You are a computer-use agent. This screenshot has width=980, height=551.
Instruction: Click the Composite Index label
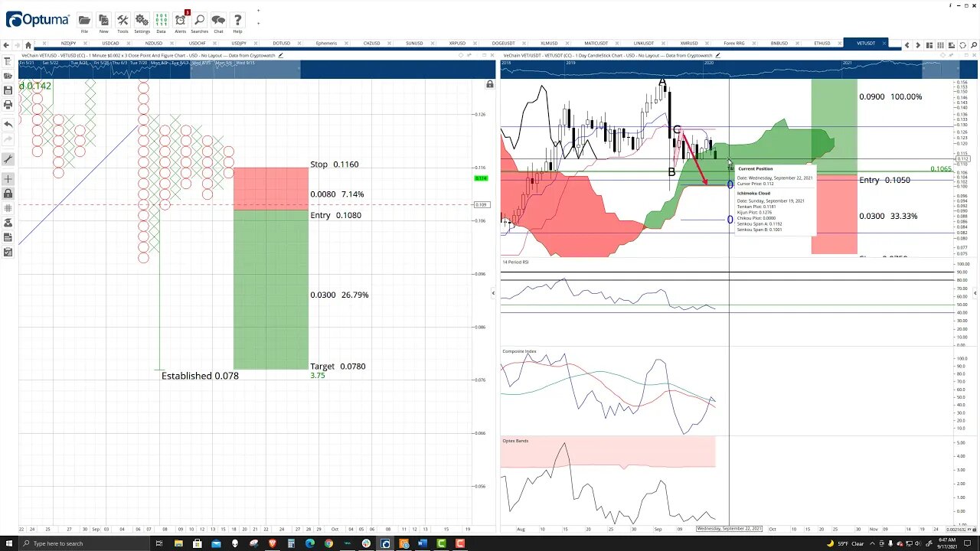click(519, 351)
